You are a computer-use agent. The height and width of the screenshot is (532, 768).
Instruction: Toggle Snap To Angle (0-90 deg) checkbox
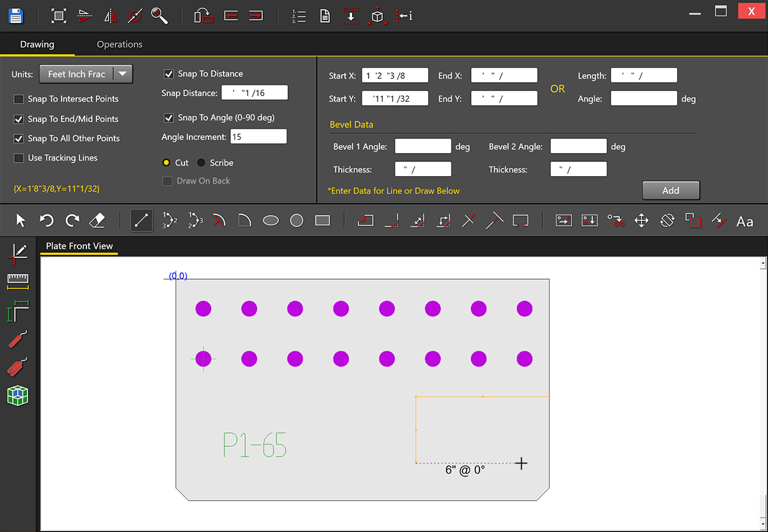[169, 118]
